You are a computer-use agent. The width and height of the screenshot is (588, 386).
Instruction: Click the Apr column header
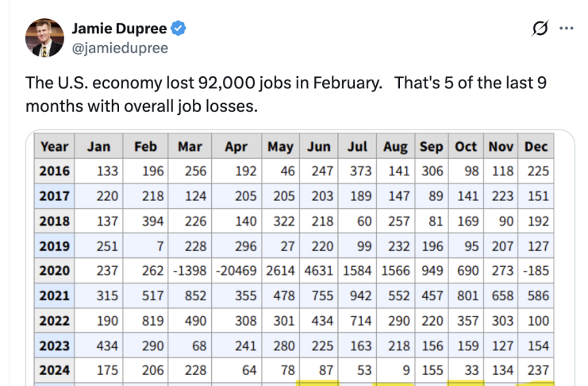[x=236, y=147]
